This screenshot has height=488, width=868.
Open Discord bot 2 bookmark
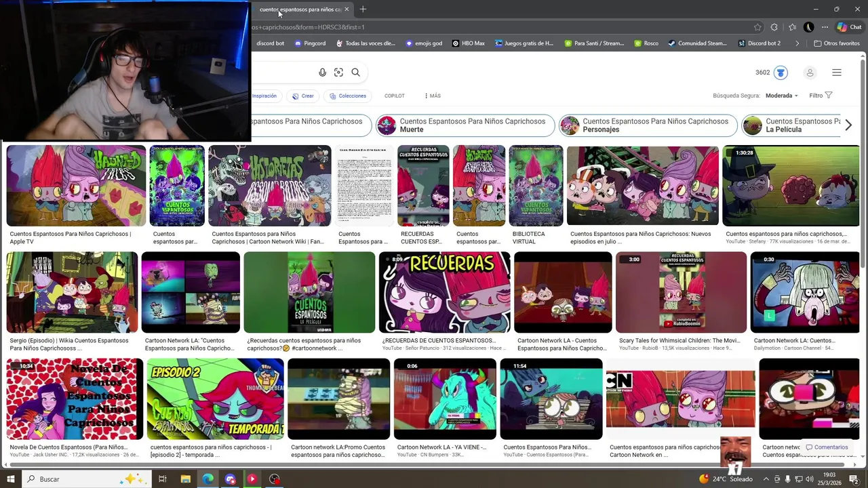[758, 43]
